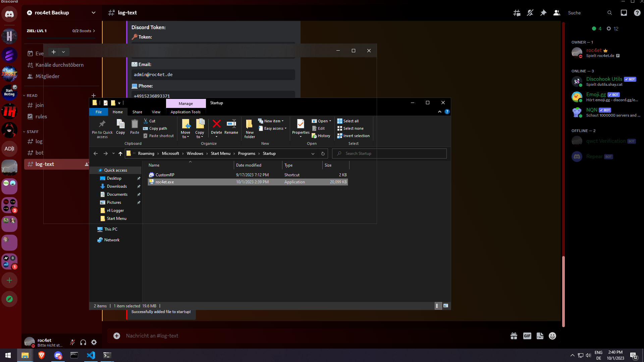The height and width of the screenshot is (362, 644).
Task: Open the Easy access dropdown
Action: pyautogui.click(x=273, y=128)
